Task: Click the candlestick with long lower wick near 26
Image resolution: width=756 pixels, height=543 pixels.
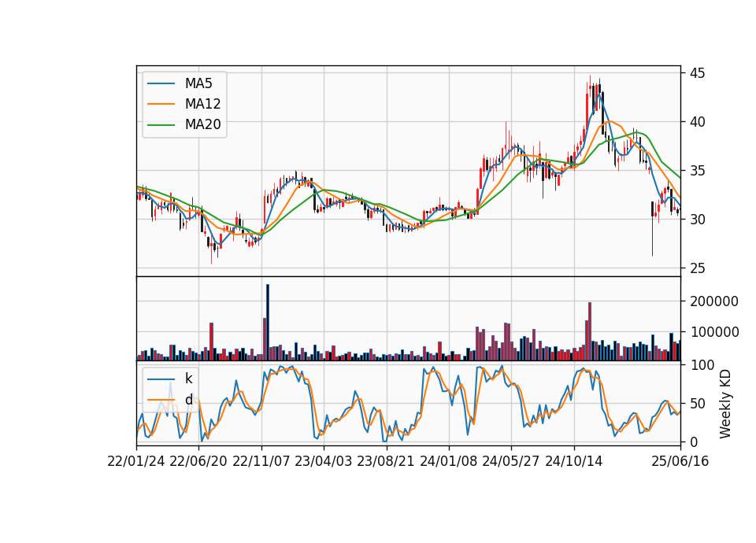Action: point(652,229)
